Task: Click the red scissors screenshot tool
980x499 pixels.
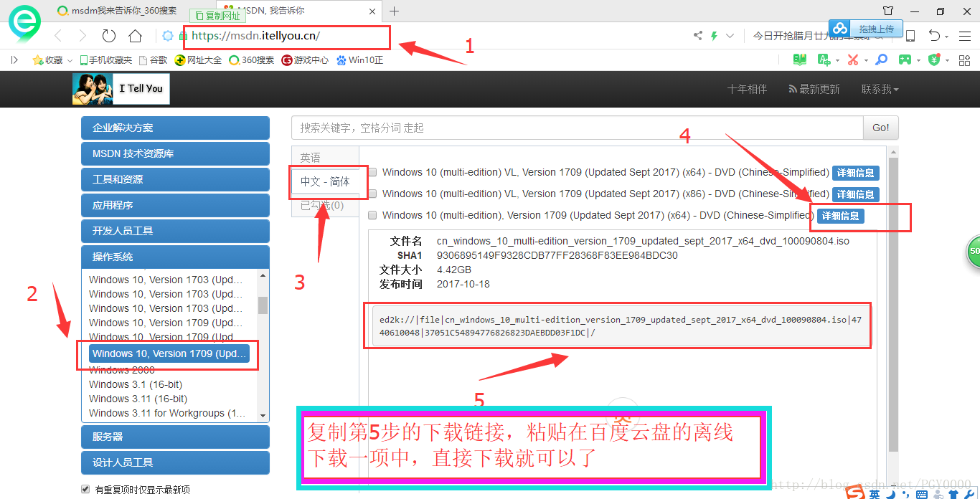Action: pos(852,60)
